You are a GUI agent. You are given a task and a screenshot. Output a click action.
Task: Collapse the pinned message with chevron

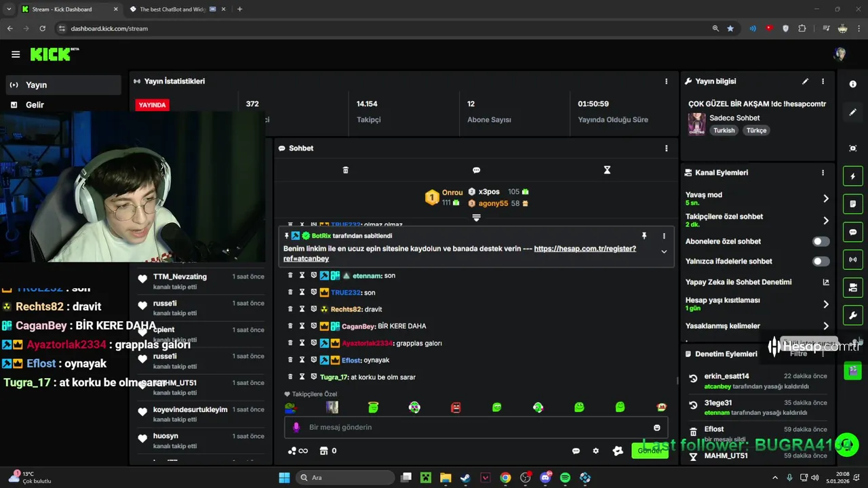coord(664,251)
